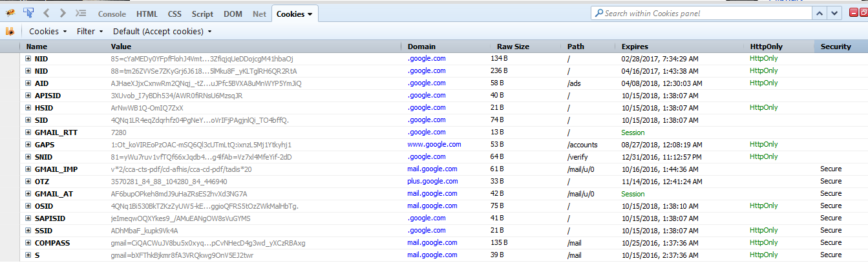The image size is (868, 263).
Task: Sort cookies by Raw Size column
Action: tap(513, 47)
